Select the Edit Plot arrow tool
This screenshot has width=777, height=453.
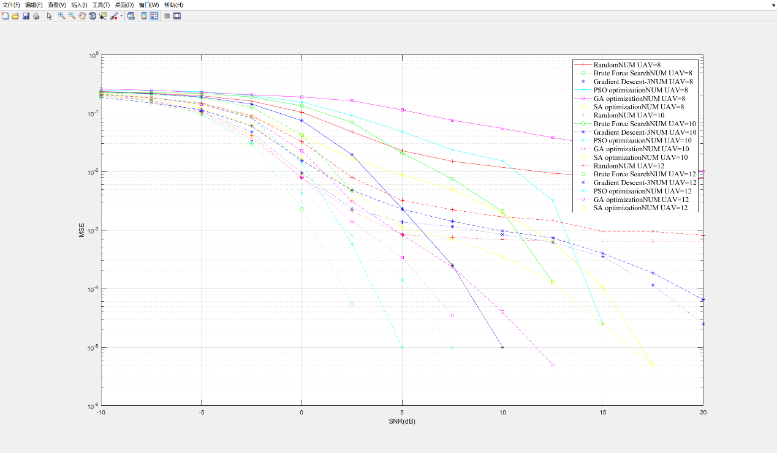click(49, 16)
